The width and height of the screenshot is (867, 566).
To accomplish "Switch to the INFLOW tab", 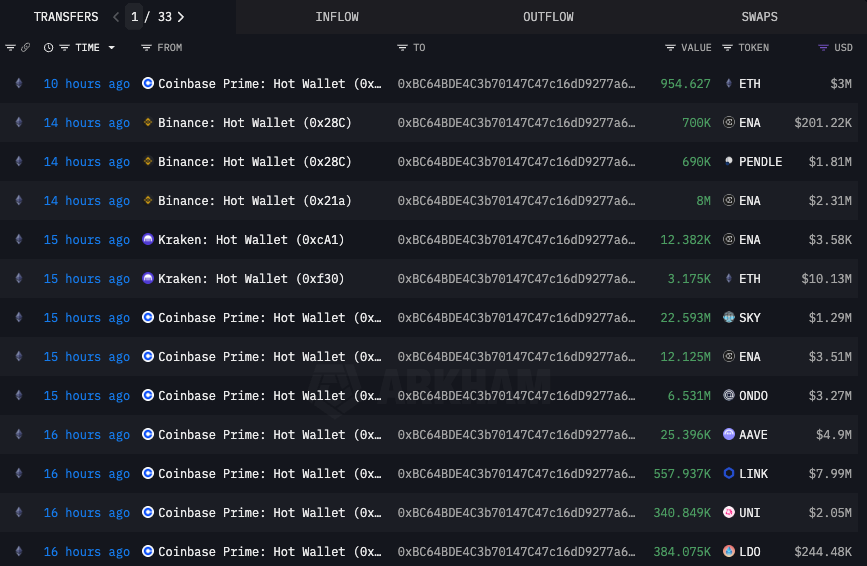I will [337, 17].
